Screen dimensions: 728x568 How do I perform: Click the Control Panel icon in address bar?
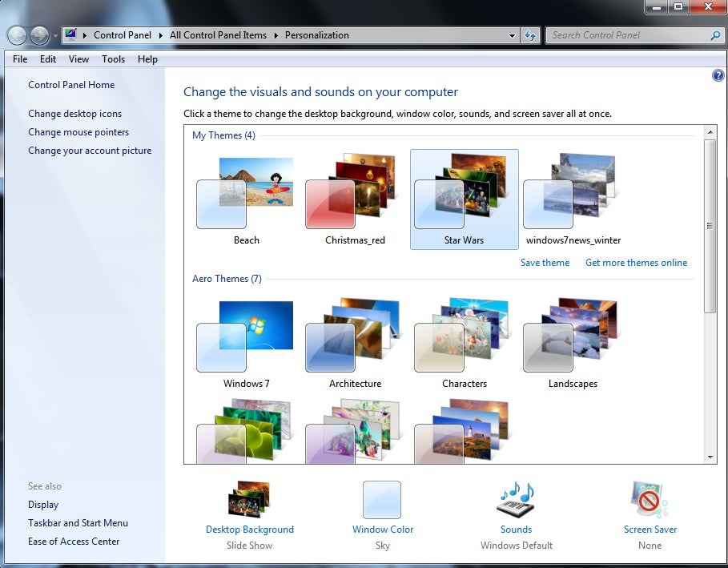70,34
